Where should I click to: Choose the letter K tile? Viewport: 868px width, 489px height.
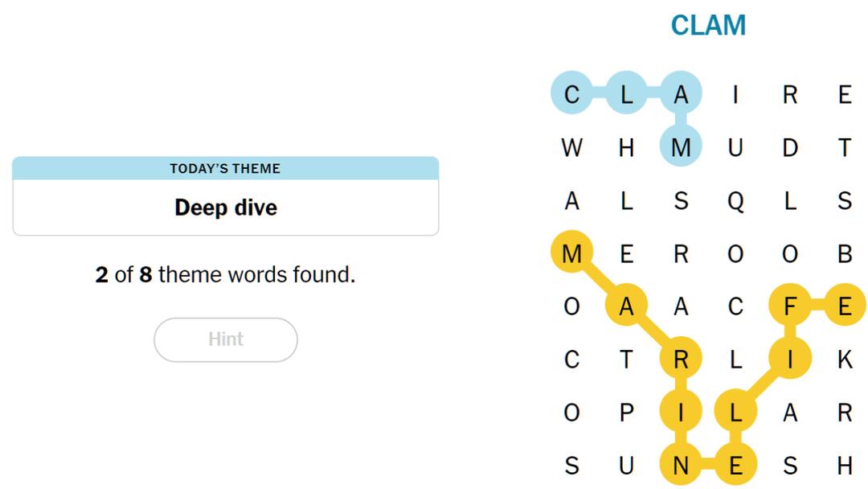pos(845,360)
